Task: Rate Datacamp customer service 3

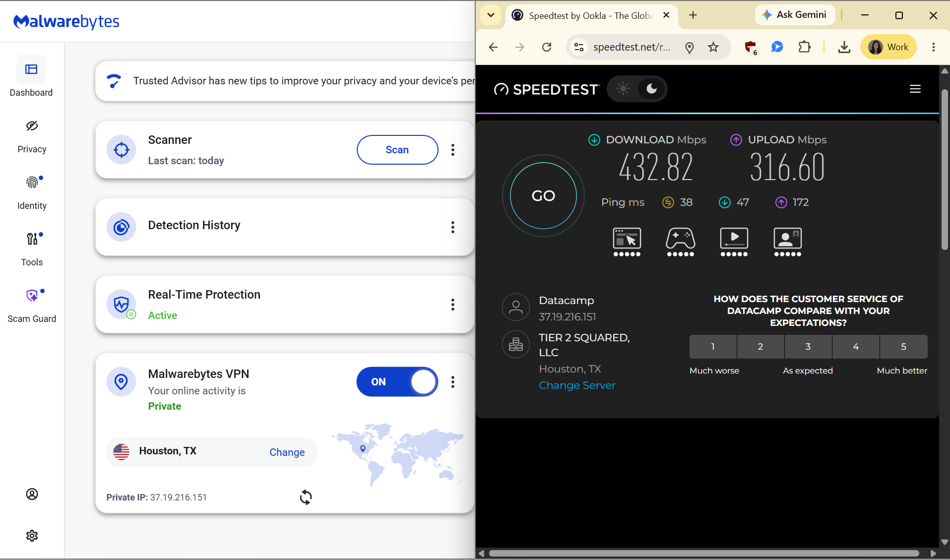Action: (x=808, y=347)
